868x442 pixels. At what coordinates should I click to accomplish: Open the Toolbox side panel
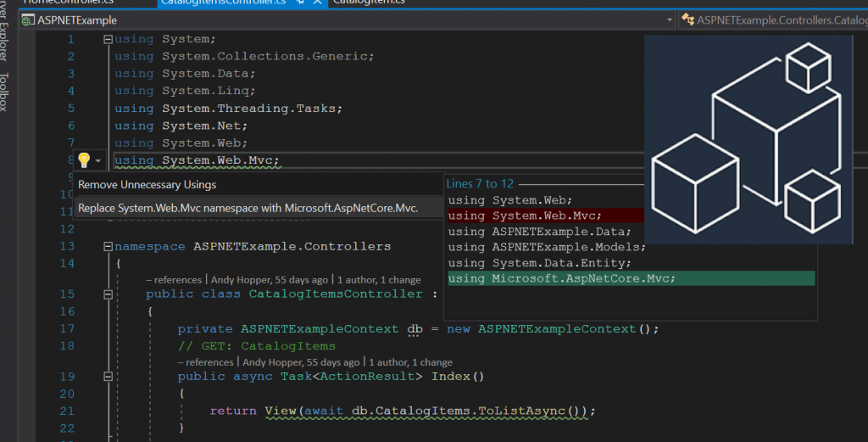(6, 92)
